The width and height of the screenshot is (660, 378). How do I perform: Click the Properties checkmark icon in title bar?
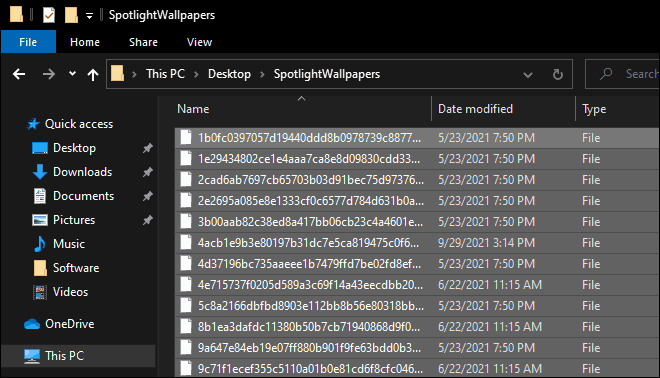[x=49, y=15]
